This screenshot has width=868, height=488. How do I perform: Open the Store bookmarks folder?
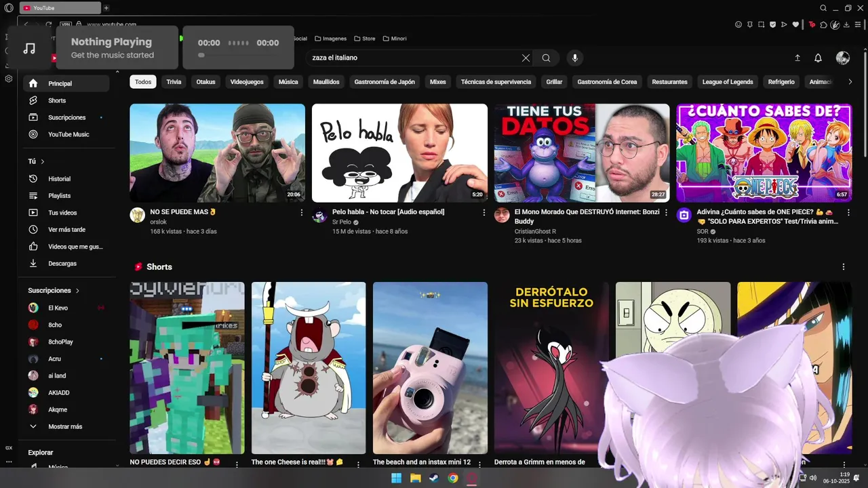pos(364,39)
